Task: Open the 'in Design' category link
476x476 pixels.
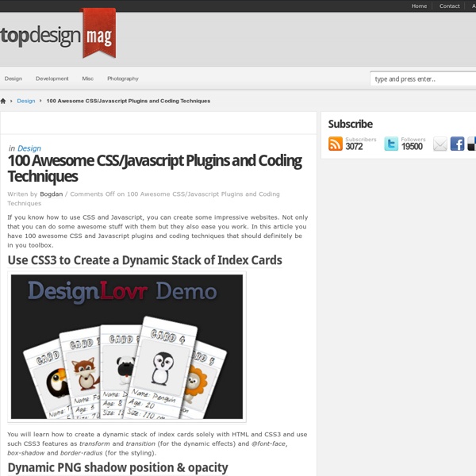Action: [x=29, y=148]
